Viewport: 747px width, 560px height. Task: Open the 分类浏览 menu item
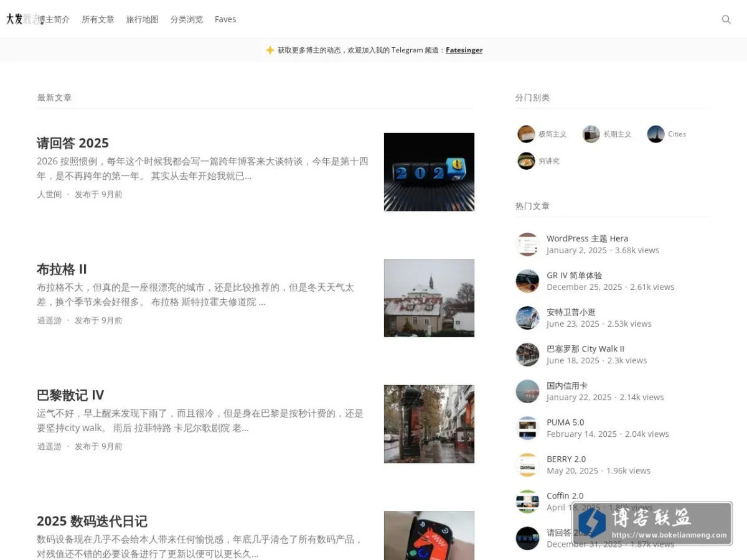coord(187,19)
